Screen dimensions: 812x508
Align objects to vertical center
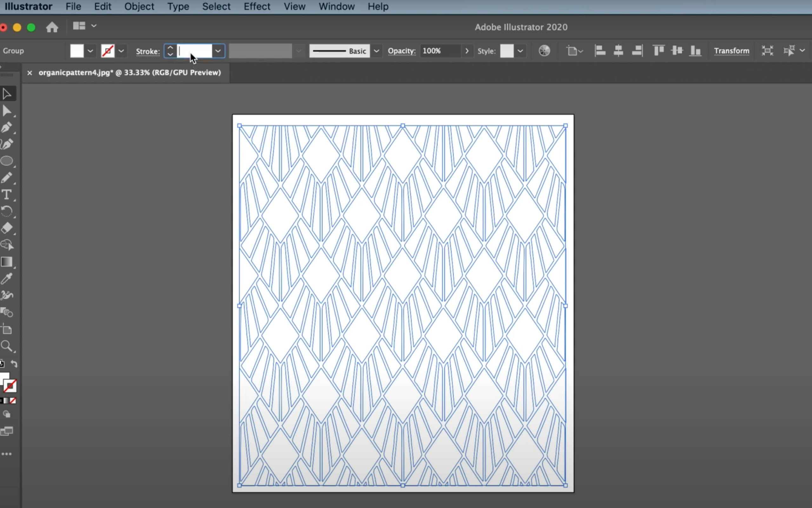click(x=677, y=51)
